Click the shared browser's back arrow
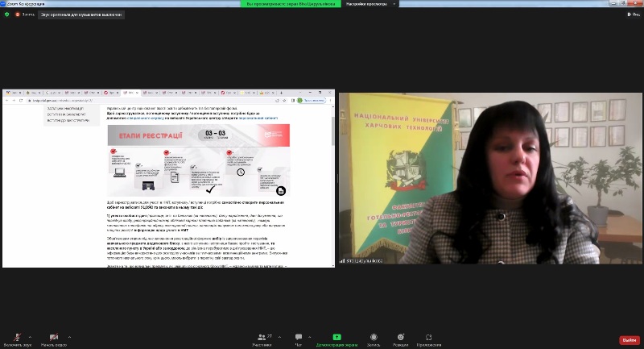Screen dimensions: 644x349 (x=7, y=100)
